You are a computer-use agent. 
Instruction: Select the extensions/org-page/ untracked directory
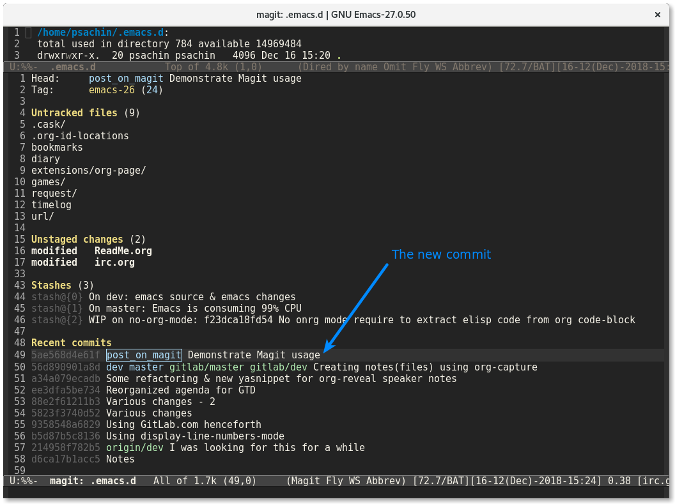(x=88, y=170)
